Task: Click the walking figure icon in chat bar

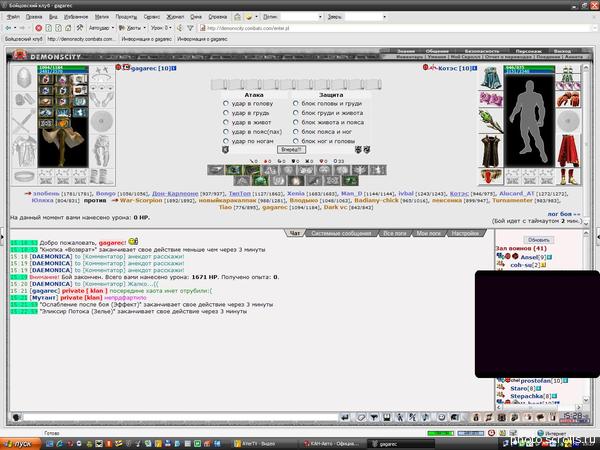Action: click(400, 417)
